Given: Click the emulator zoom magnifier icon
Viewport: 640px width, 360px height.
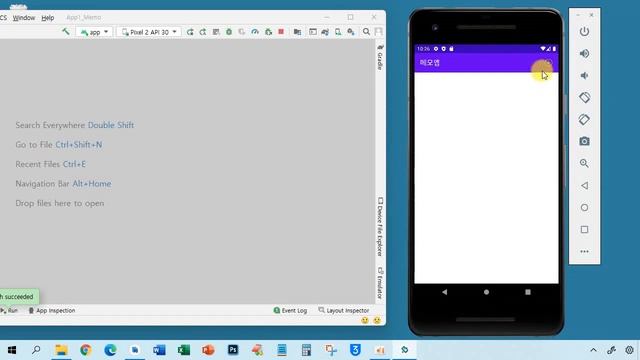Looking at the screenshot, I should tap(584, 163).
